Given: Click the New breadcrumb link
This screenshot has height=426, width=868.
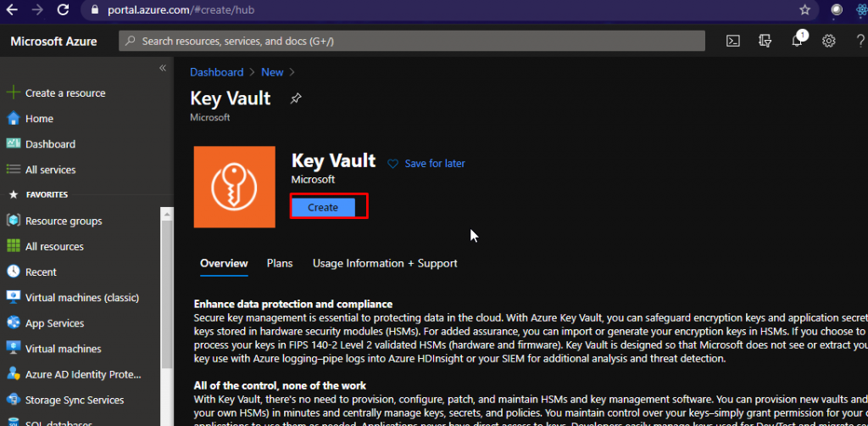Looking at the screenshot, I should [272, 72].
